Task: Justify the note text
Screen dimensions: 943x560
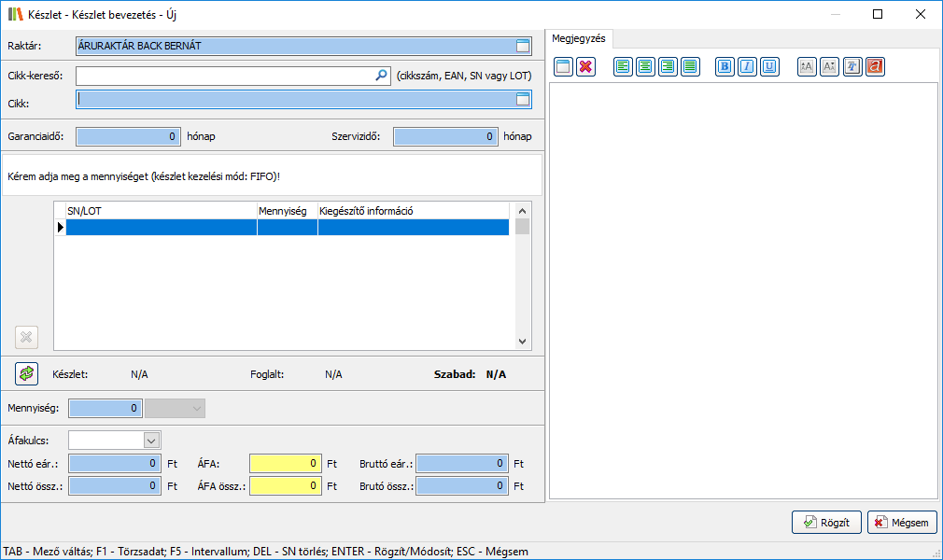Action: pos(690,66)
